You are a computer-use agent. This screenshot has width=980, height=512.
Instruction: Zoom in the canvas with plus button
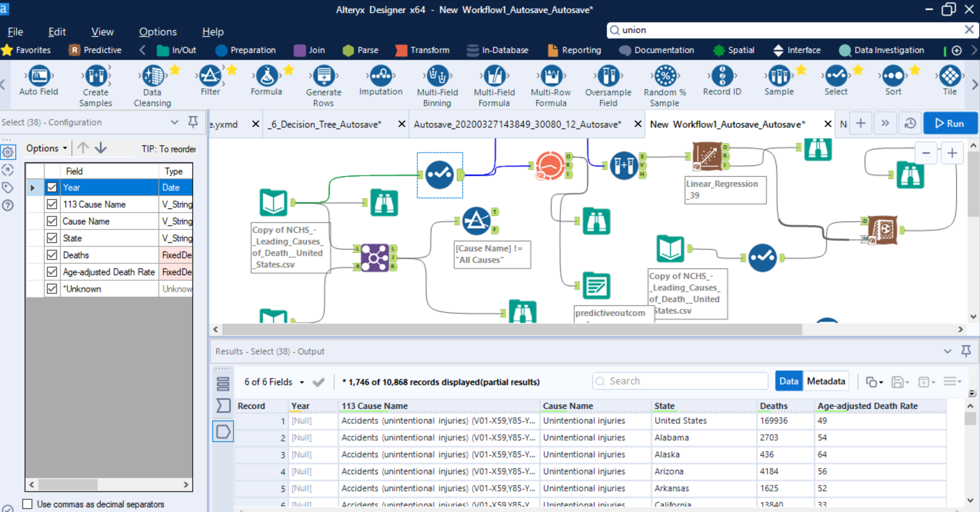click(952, 153)
